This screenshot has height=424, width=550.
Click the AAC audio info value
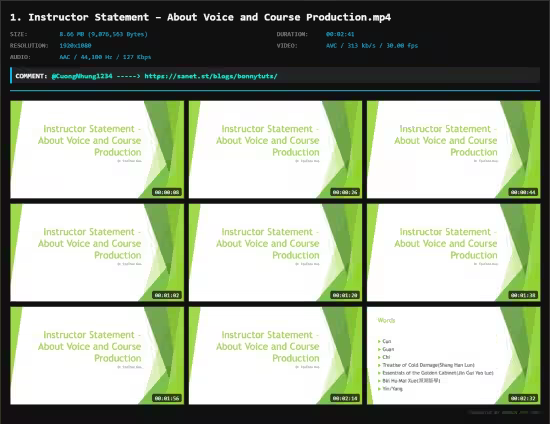click(x=105, y=57)
